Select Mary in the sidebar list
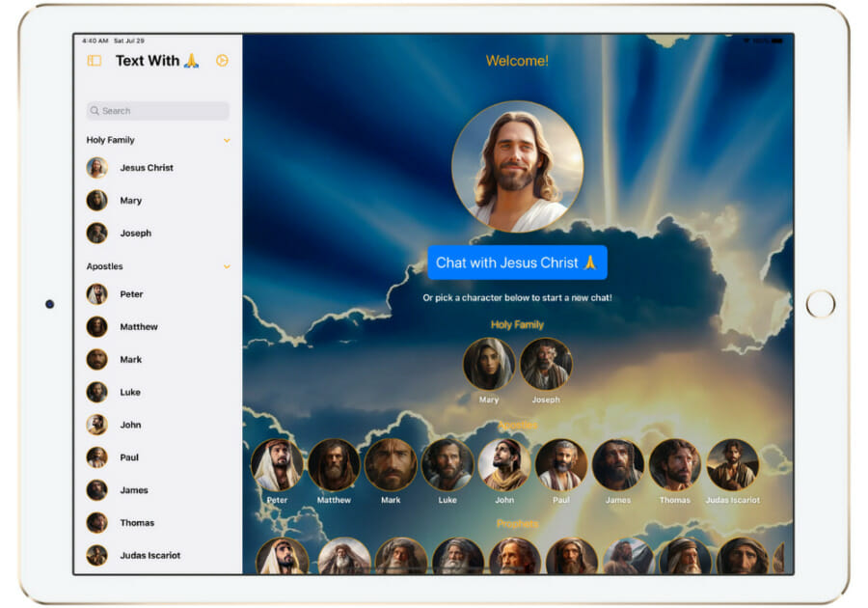 pyautogui.click(x=158, y=201)
